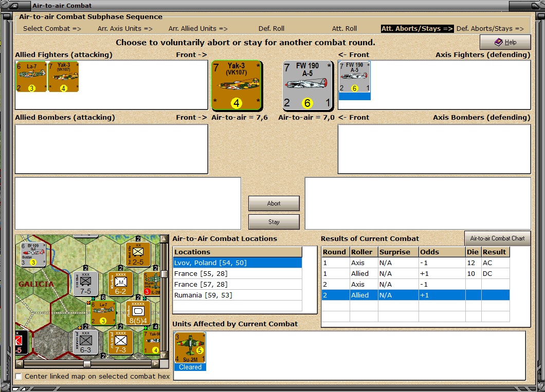The width and height of the screenshot is (545, 392).
Task: Click the map vertical scrollbar thumb
Action: coord(164,274)
